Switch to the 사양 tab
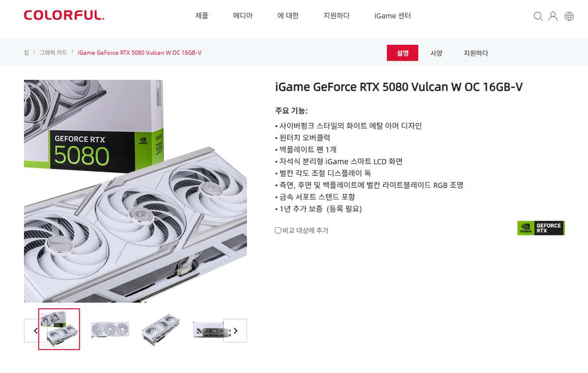Viewport: 588px width, 373px height. [436, 53]
